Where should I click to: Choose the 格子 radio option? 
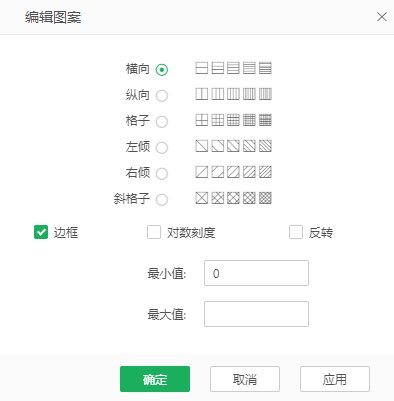point(162,122)
